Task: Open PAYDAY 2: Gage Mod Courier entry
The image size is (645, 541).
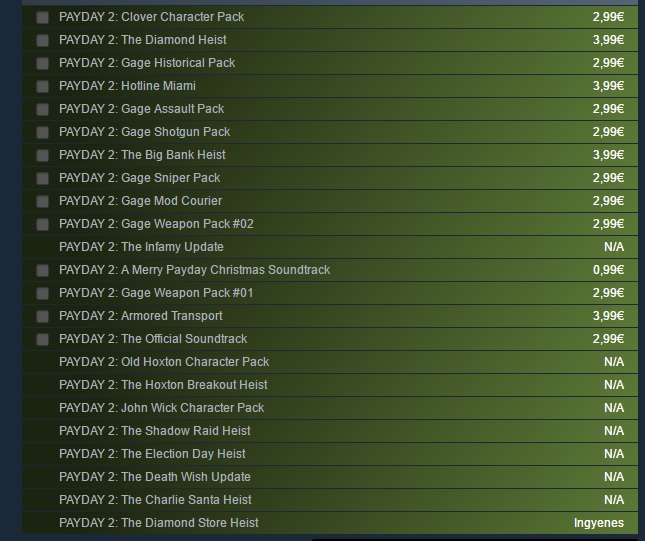Action: pos(141,201)
